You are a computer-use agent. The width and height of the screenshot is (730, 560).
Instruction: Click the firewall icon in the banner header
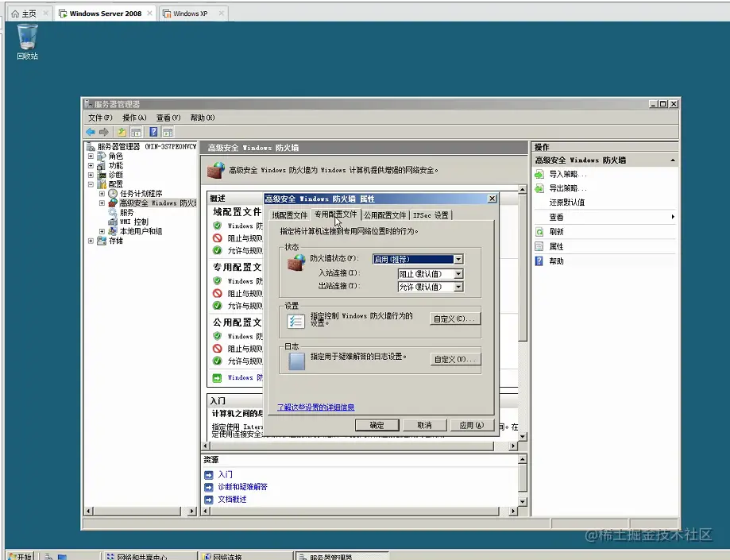point(216,170)
